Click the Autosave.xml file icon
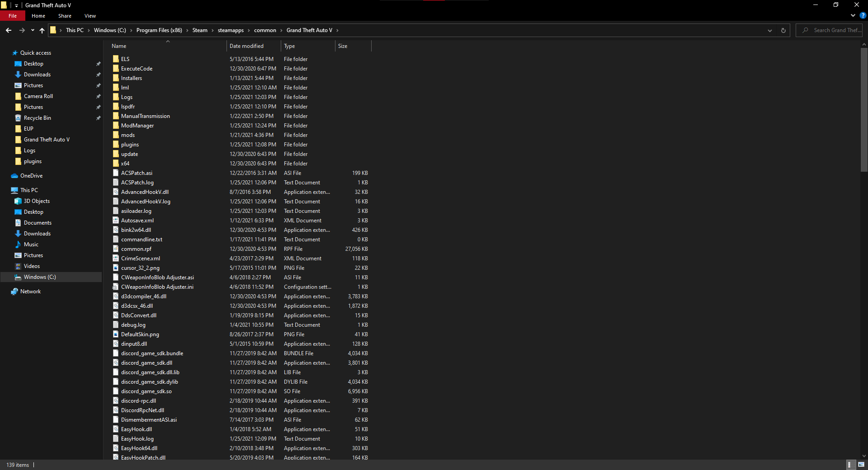 pyautogui.click(x=116, y=220)
